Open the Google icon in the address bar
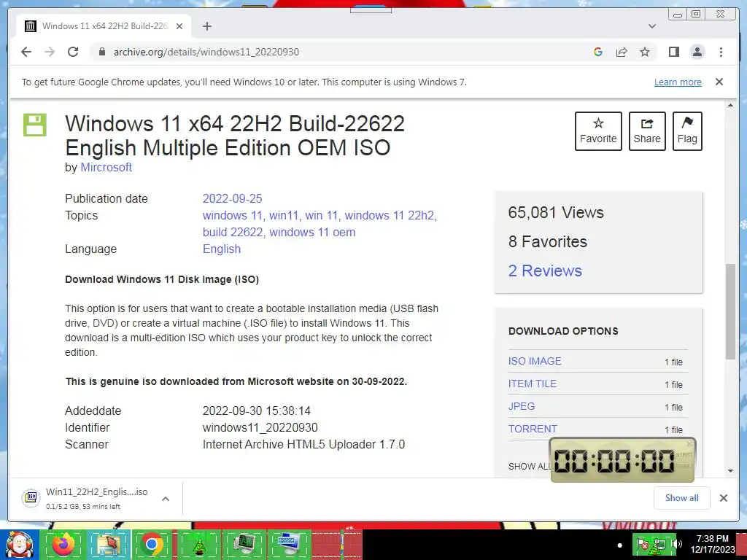 (x=598, y=52)
